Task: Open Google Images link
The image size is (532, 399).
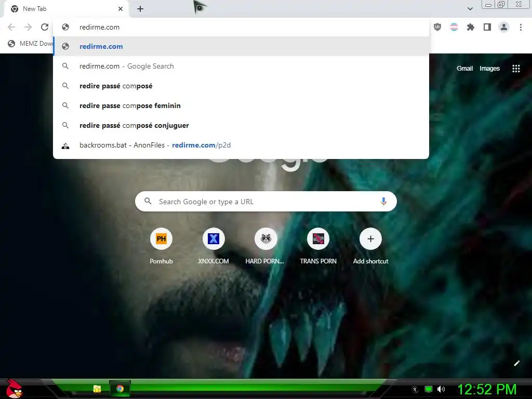Action: coord(489,69)
